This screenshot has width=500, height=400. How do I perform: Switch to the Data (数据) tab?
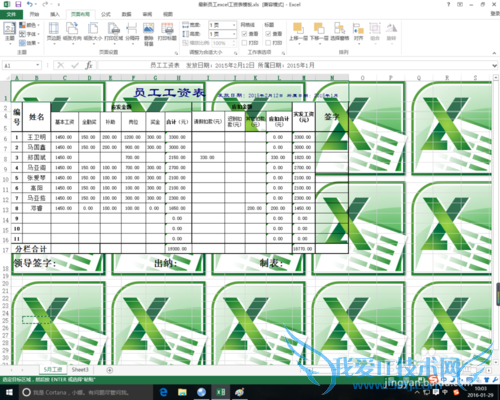[x=127, y=14]
